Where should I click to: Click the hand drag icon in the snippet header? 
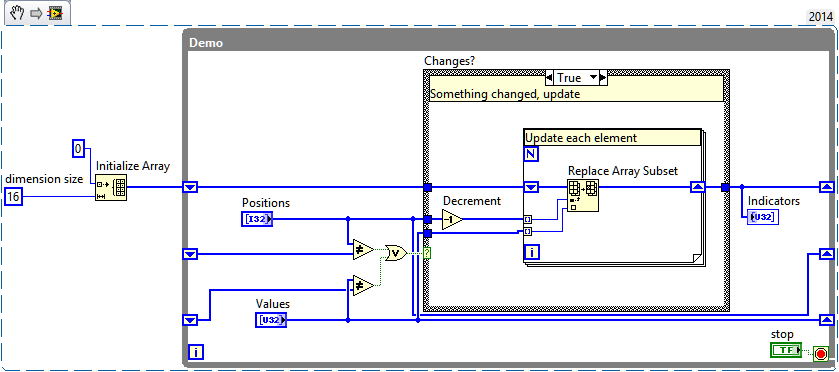pyautogui.click(x=17, y=13)
